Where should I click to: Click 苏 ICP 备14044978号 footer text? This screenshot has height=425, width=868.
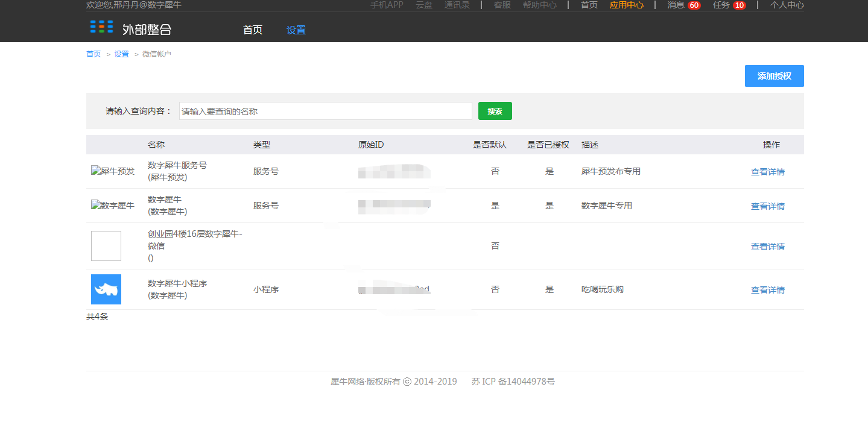click(x=513, y=382)
